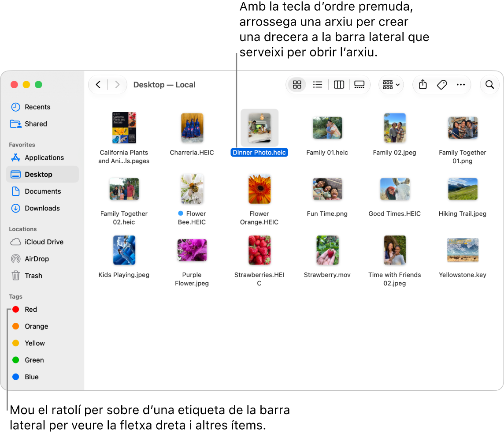The width and height of the screenshot is (504, 434).
Task: Select the Flower Orange.HEIC thumbnail
Action: pos(259,189)
